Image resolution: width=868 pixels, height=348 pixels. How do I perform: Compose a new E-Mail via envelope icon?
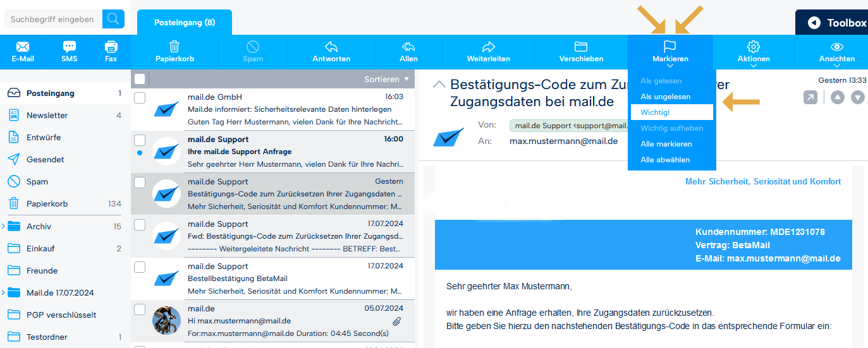[23, 52]
